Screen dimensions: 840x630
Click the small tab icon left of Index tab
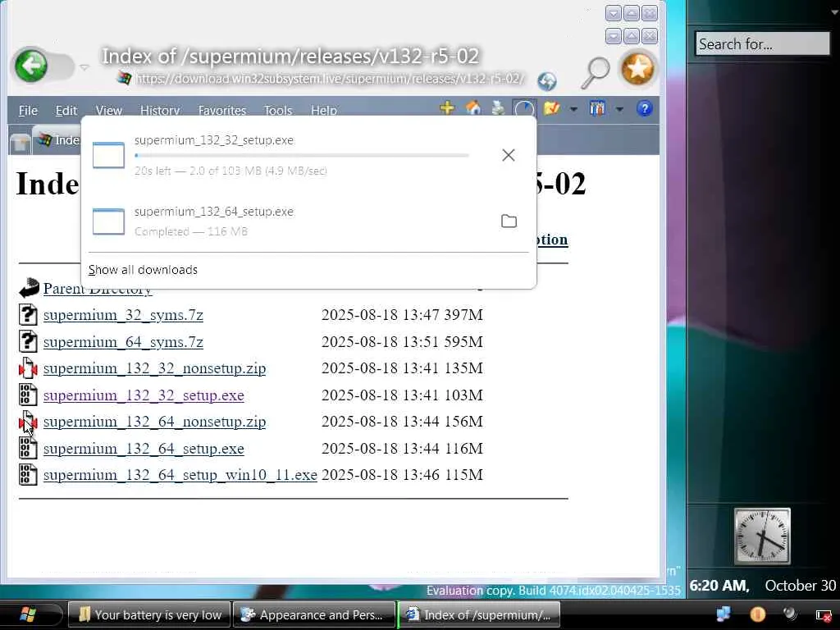[20, 143]
